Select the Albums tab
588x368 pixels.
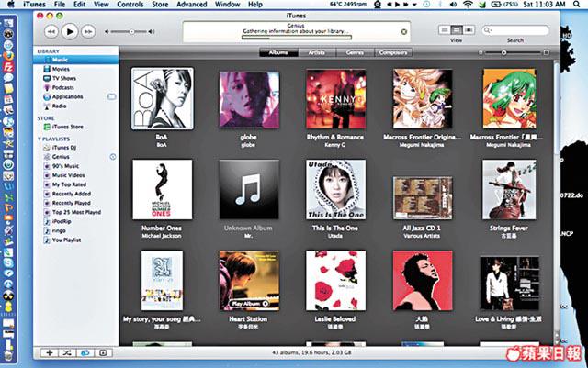coord(278,53)
